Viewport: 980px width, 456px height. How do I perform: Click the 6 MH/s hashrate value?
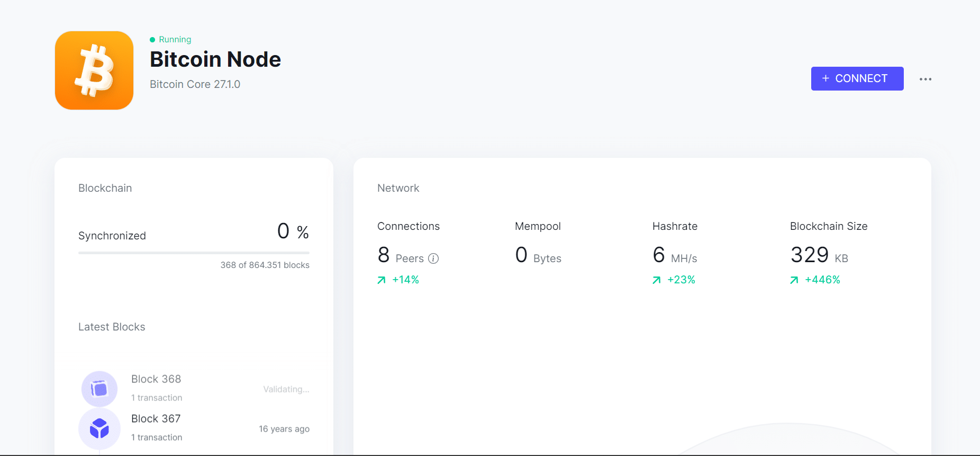click(x=675, y=255)
